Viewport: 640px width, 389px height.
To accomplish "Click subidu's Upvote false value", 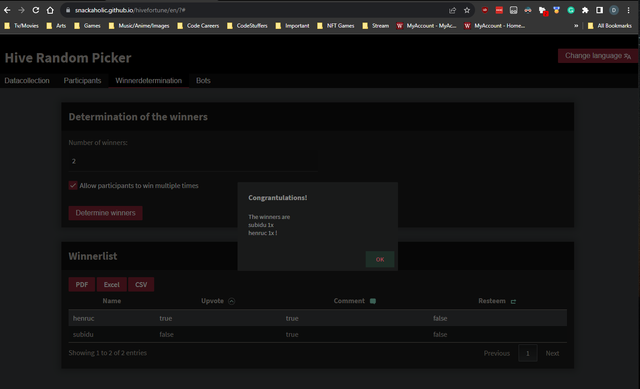I will pyautogui.click(x=166, y=334).
